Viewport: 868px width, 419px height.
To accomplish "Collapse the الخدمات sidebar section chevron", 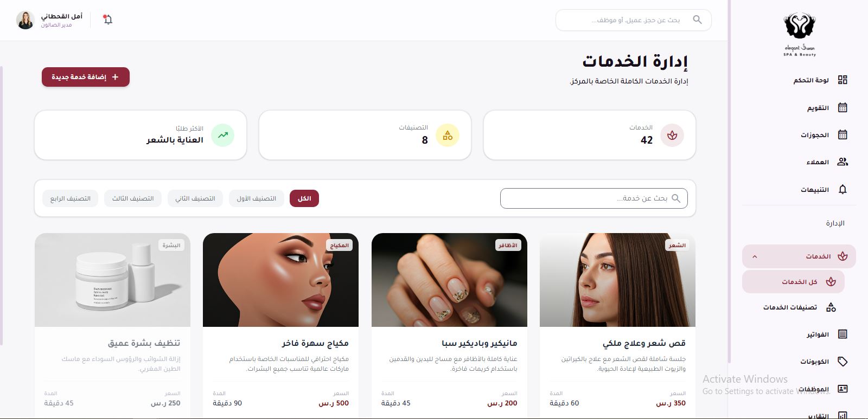I will [x=755, y=256].
